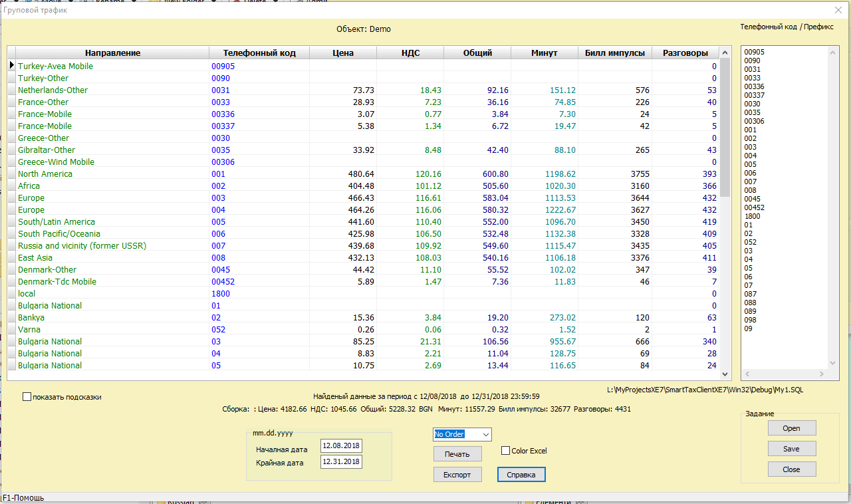Select the Цена column header

[343, 53]
